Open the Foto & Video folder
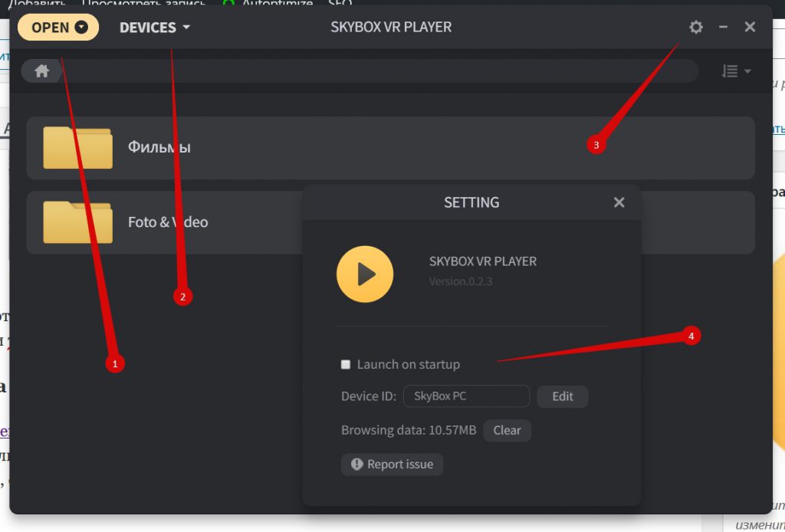Viewport: 785px width, 532px height. pos(166,222)
